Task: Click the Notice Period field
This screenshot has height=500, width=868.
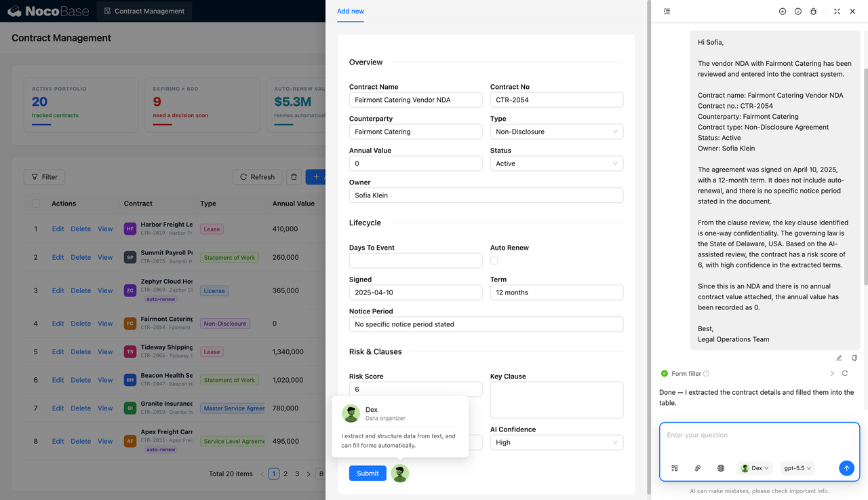Action: [486, 324]
